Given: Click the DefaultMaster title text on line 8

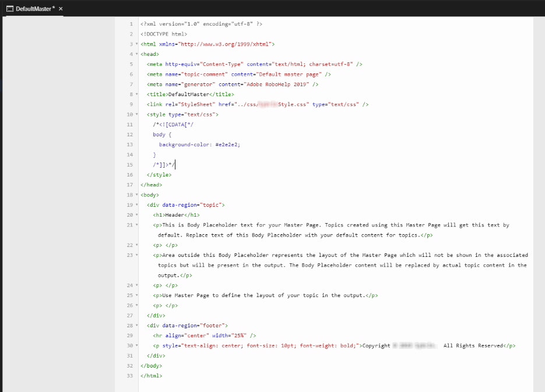Looking at the screenshot, I should (189, 94).
